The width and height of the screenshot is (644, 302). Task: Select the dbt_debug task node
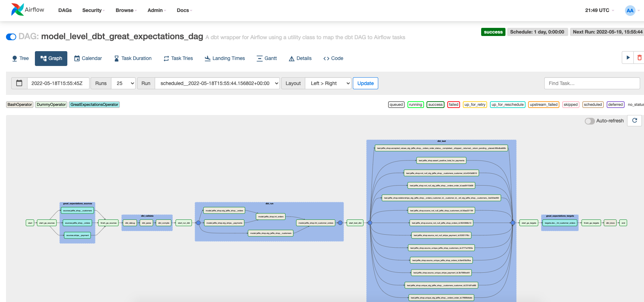(130, 223)
